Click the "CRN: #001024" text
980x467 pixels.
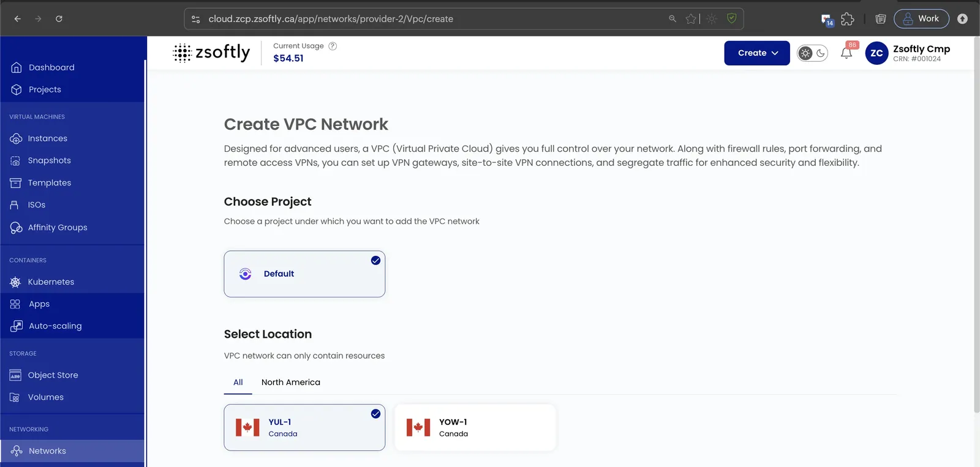tap(917, 59)
